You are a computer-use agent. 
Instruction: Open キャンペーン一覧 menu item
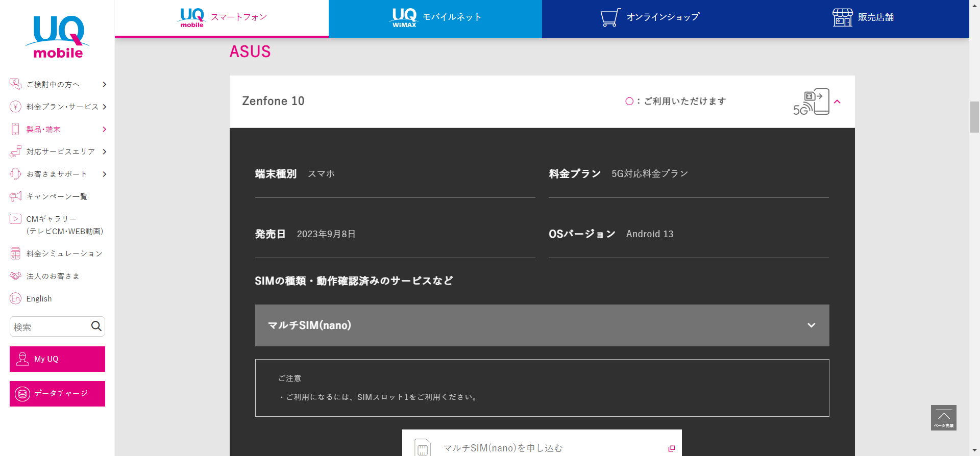pyautogui.click(x=57, y=196)
